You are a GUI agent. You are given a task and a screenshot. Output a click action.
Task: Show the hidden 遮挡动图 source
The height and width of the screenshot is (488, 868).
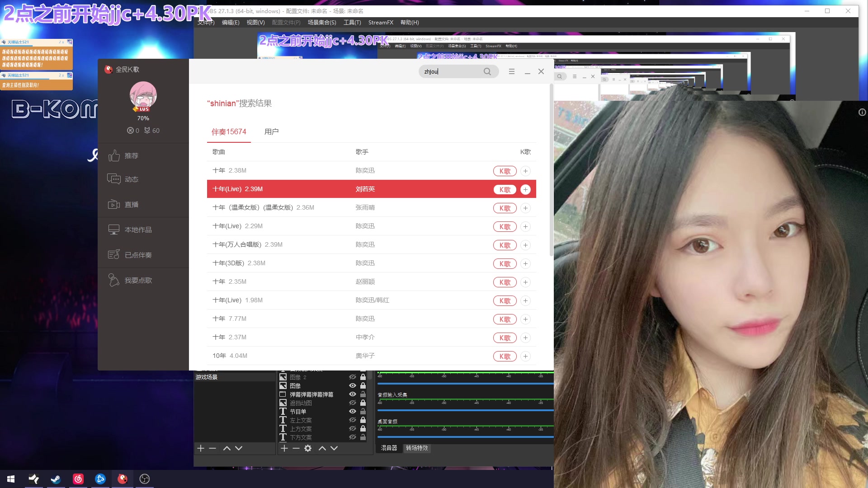[x=352, y=403]
